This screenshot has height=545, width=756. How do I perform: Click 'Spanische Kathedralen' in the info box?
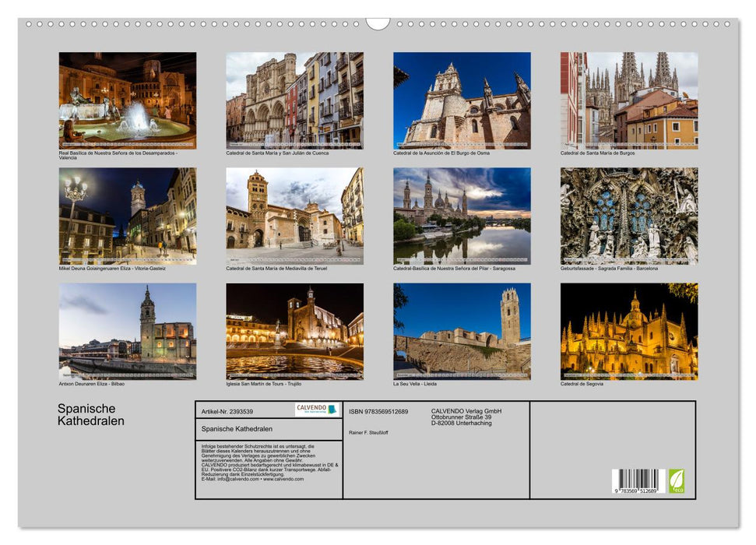point(237,429)
